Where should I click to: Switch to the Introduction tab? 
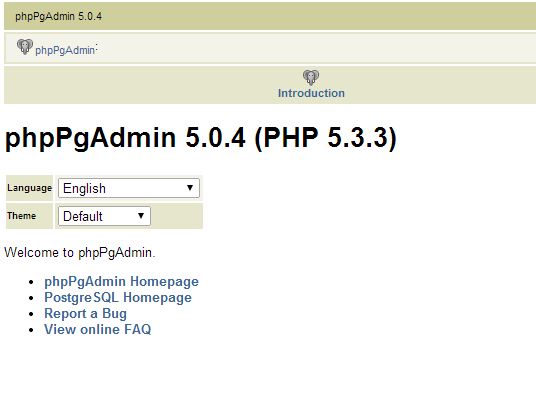coord(311,93)
